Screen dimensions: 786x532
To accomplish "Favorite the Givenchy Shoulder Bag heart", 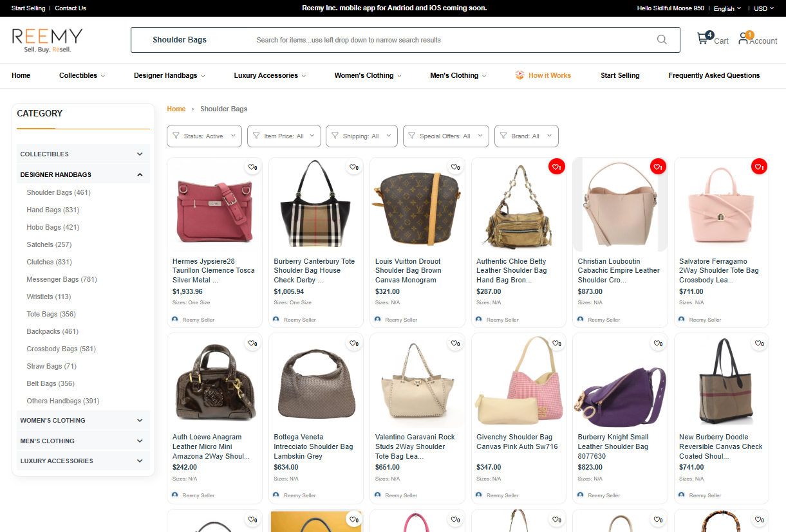I will point(556,344).
